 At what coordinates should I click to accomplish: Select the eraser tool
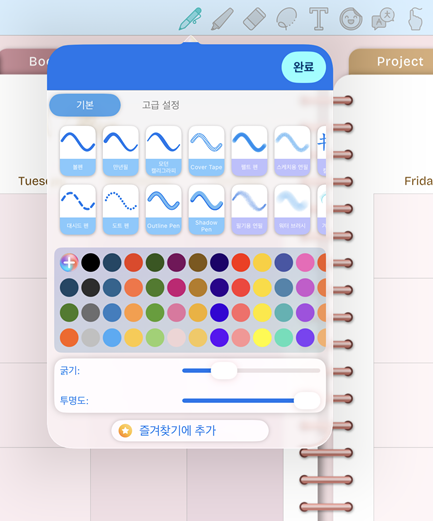[254, 19]
